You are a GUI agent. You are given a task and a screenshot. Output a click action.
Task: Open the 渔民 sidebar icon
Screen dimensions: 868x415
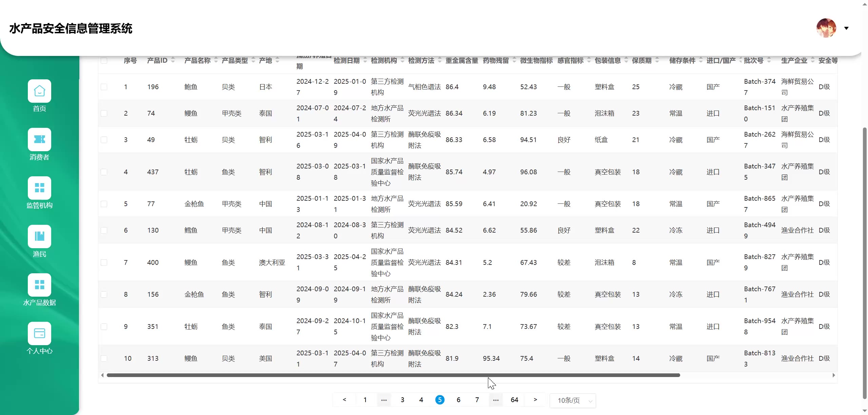(x=39, y=236)
